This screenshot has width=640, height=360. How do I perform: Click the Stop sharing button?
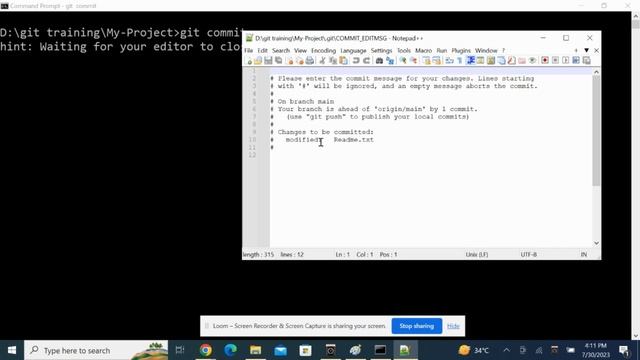coord(416,326)
